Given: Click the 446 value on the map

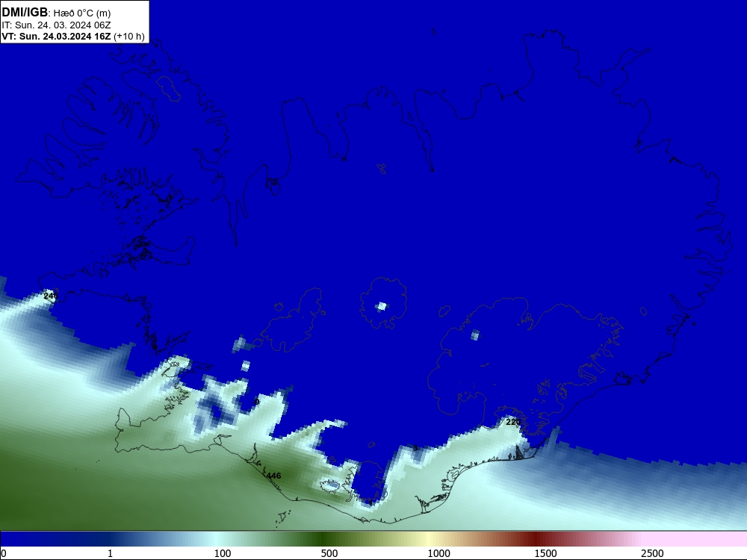Looking at the screenshot, I should 274,476.
